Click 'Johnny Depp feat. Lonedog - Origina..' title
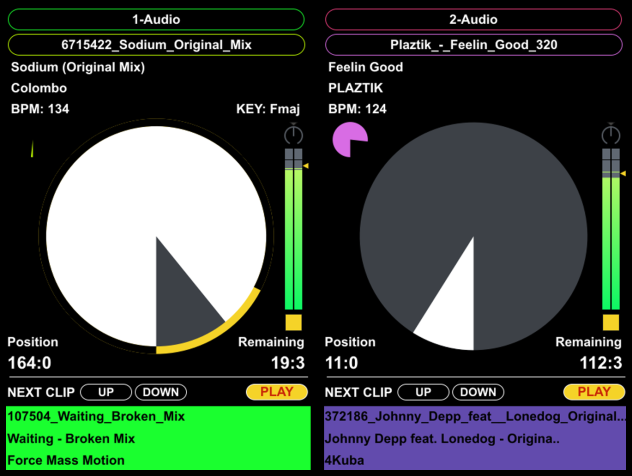Viewport: 632px width, 476px height. (442, 439)
